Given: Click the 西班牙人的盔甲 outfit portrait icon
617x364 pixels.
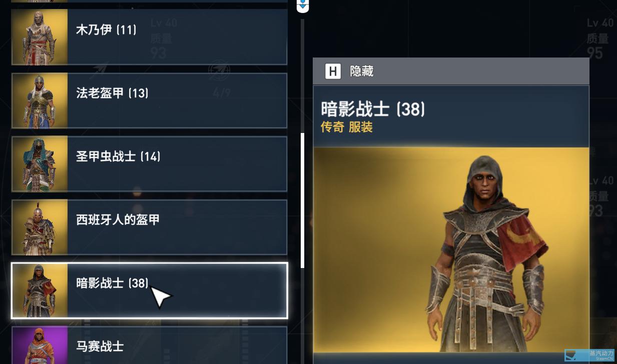Looking at the screenshot, I should pyautogui.click(x=40, y=227).
